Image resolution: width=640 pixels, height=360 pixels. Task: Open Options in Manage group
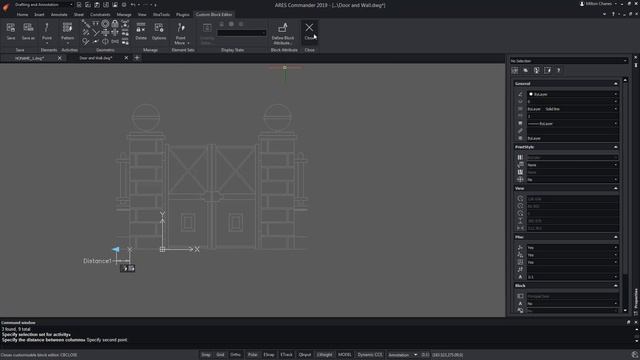point(159,31)
